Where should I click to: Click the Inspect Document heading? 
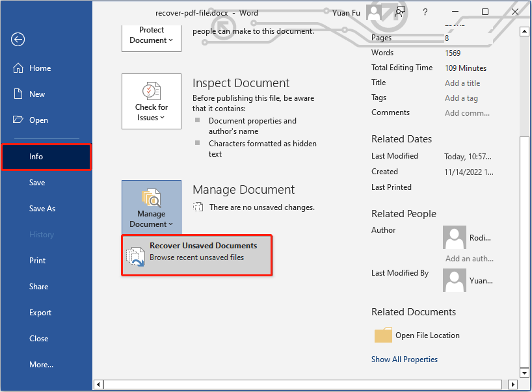[241, 83]
